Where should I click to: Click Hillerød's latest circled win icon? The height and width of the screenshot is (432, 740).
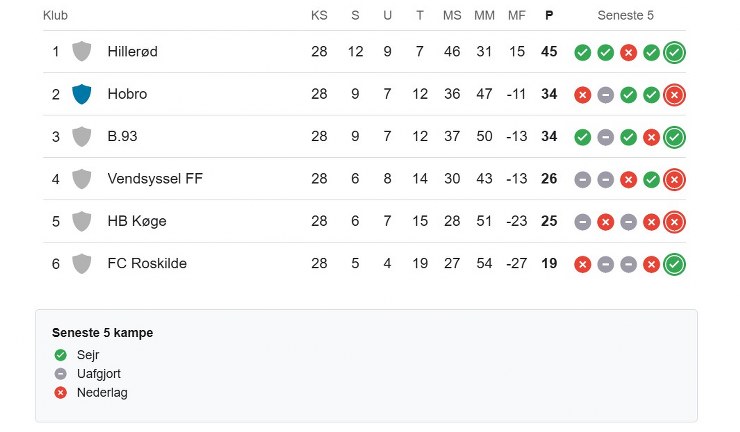675,53
